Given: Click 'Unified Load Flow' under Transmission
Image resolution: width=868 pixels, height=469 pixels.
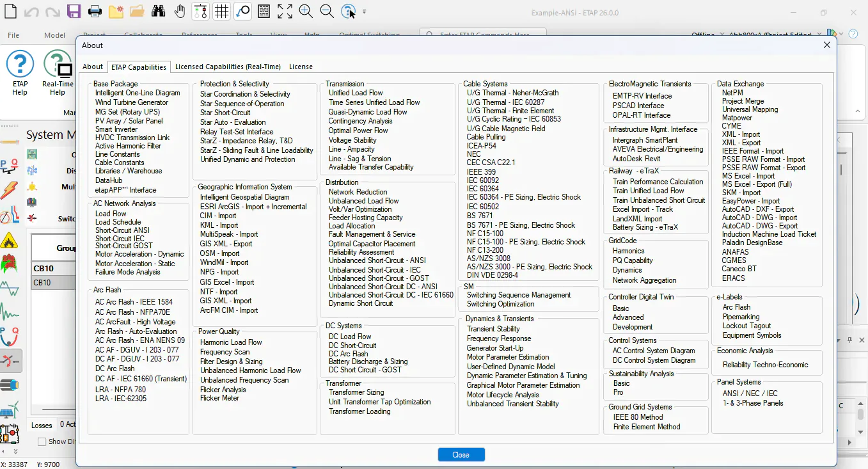Looking at the screenshot, I should (356, 93).
